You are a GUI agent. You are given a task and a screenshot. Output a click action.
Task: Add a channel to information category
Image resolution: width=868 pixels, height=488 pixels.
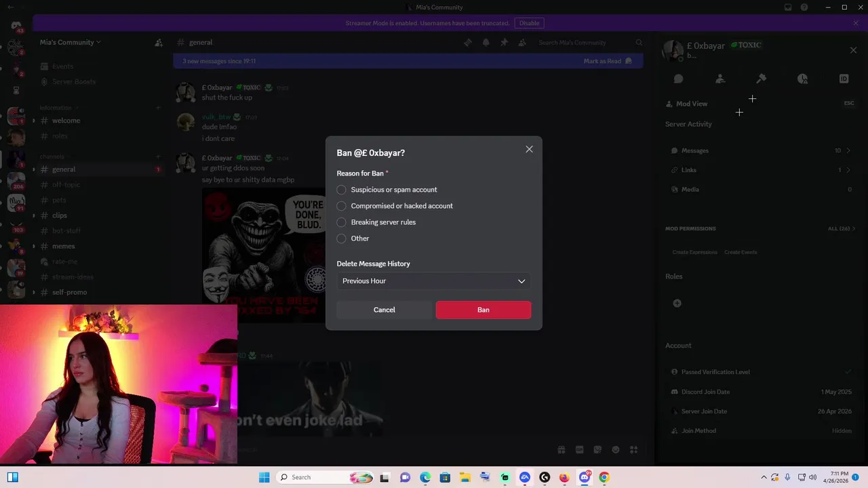coord(158,108)
